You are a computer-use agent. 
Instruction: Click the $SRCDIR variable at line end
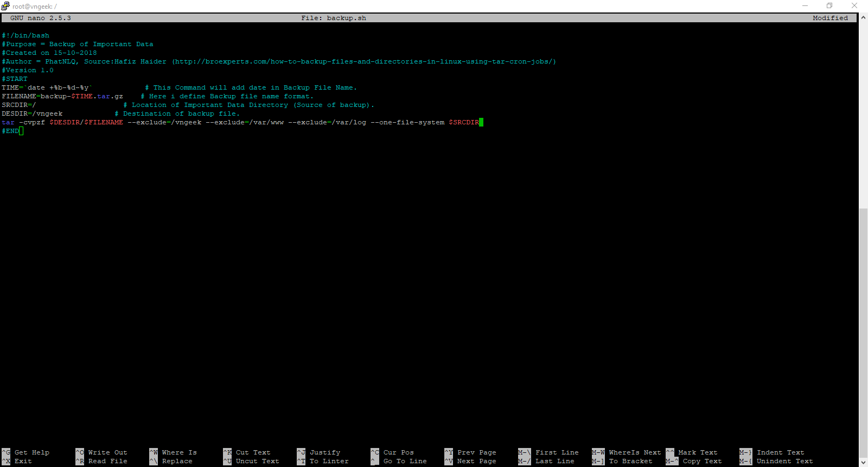click(x=464, y=122)
